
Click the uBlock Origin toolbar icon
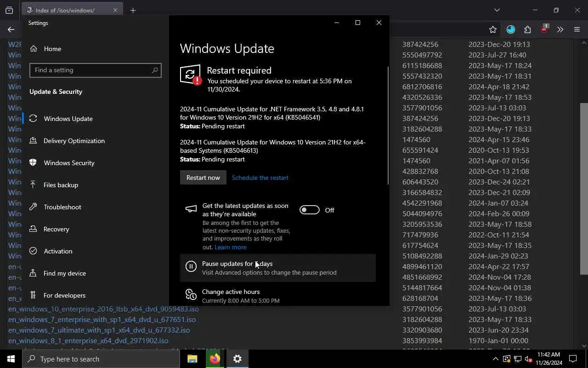coord(544,29)
